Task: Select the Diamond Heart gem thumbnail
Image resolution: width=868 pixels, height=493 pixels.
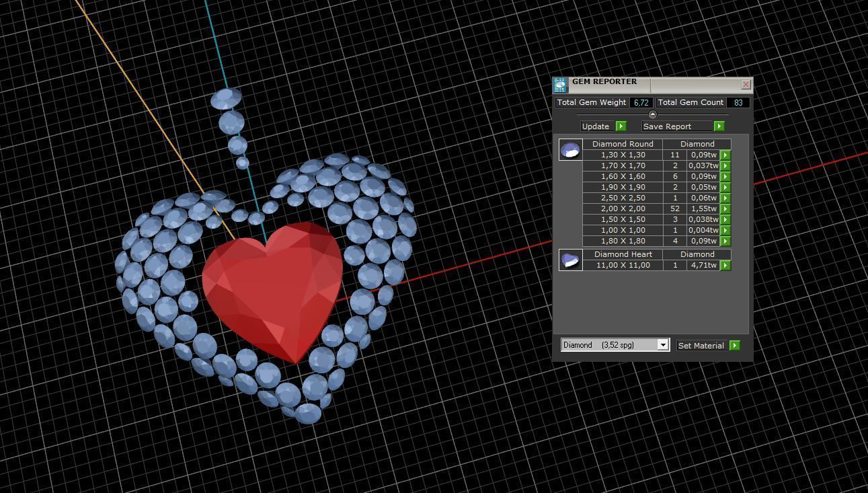Action: click(571, 260)
